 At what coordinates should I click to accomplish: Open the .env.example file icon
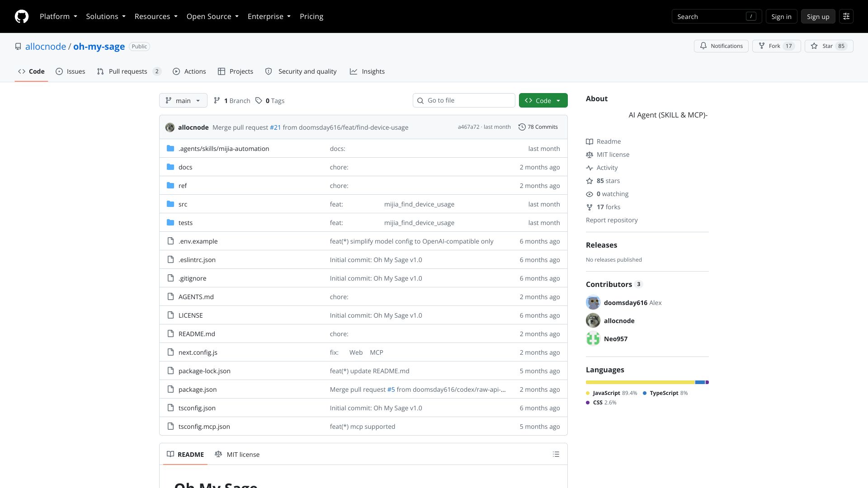170,241
